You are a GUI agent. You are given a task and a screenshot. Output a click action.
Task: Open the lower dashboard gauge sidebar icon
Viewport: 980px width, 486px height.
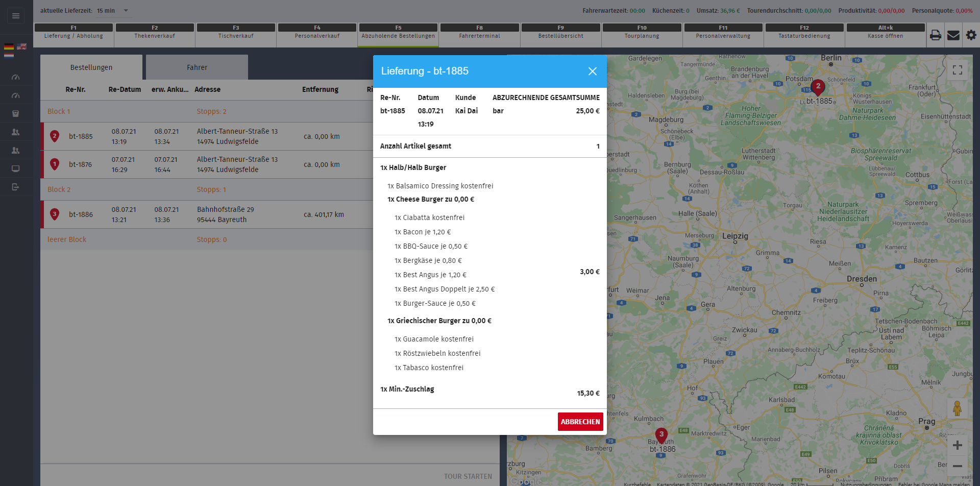(x=16, y=95)
